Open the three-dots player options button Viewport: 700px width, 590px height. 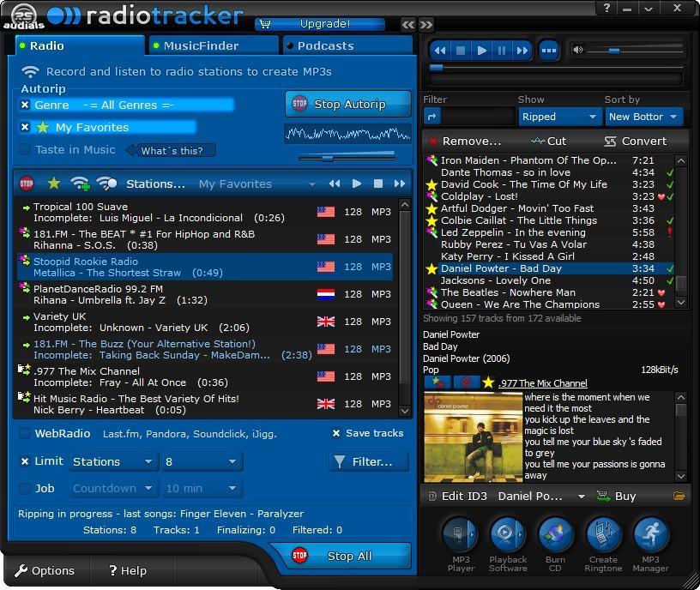(549, 51)
